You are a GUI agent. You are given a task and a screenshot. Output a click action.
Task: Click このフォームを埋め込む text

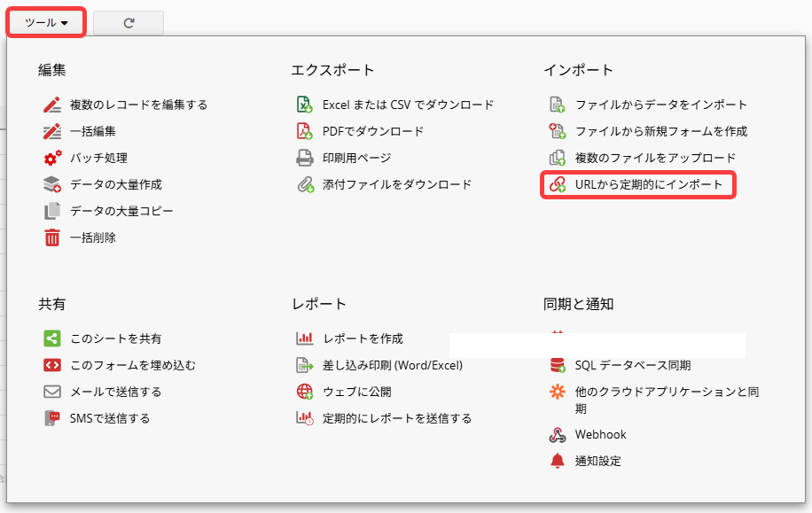coord(133,365)
